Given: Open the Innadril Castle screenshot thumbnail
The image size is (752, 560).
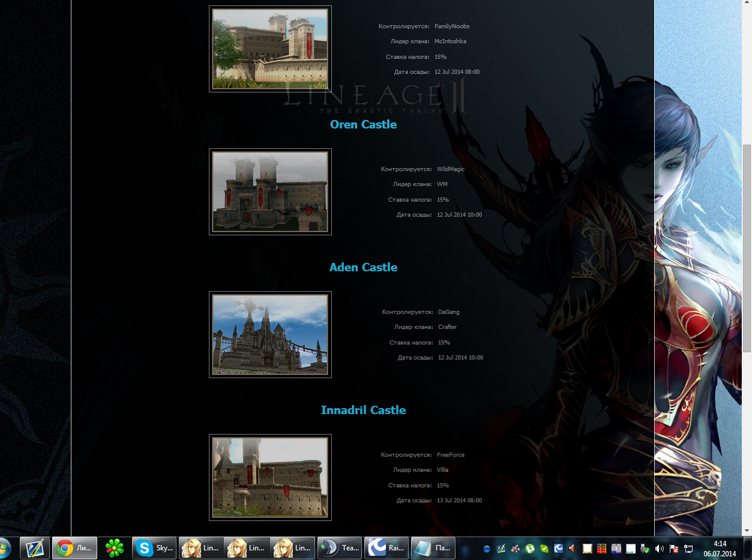Looking at the screenshot, I should [x=270, y=477].
